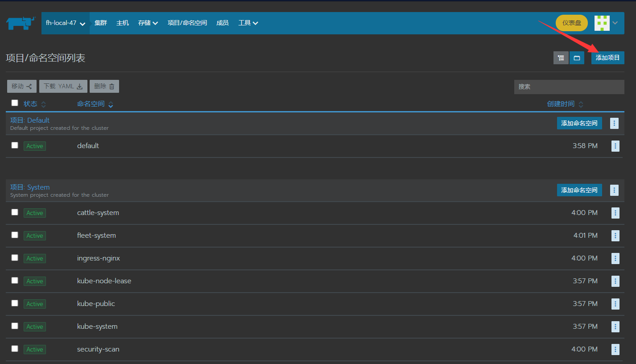The image size is (636, 364).
Task: Expand the 存储 menu
Action: click(x=148, y=23)
